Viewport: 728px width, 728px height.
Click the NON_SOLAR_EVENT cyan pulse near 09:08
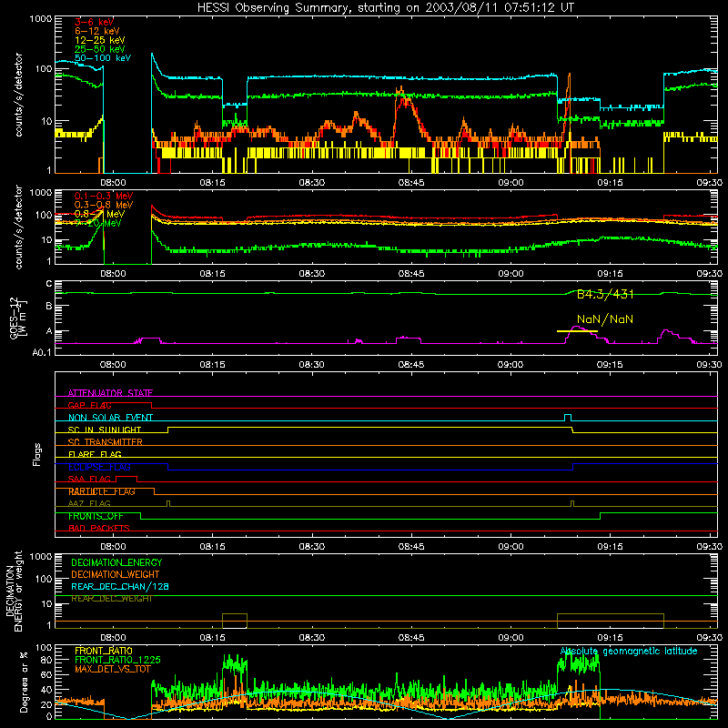tap(567, 417)
